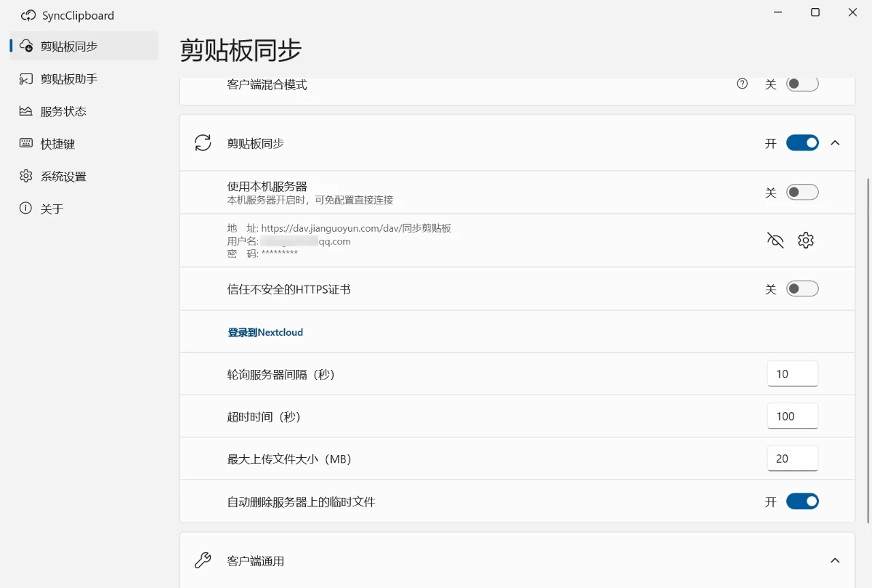Click the chart icon for 服务状态
The width and height of the screenshot is (872, 588).
click(26, 111)
